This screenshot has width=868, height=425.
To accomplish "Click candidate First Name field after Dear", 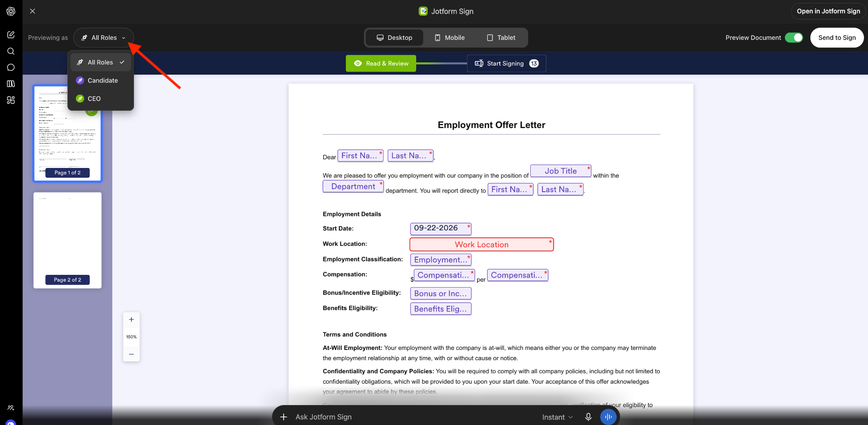I will (x=361, y=156).
